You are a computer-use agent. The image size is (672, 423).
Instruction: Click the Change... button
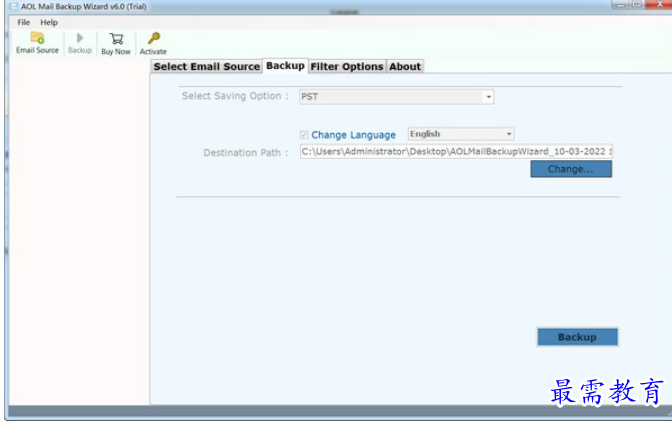point(571,169)
